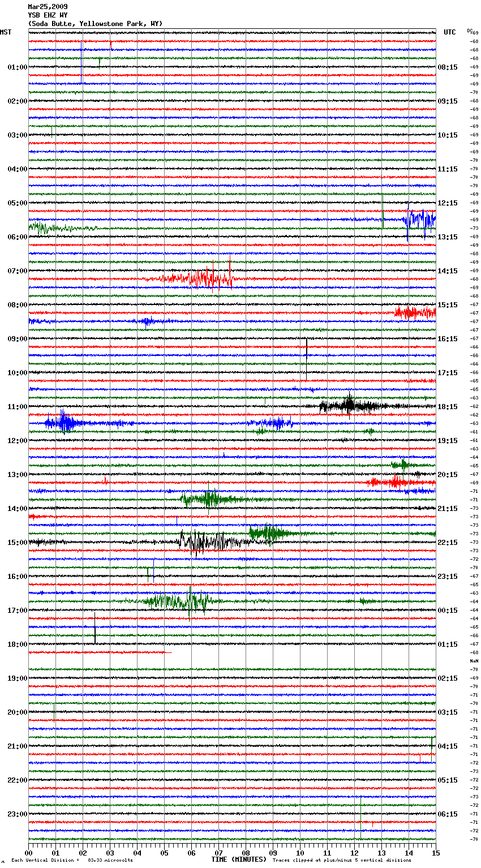
Task: Click the NaN value in the DC column
Action: [474, 661]
